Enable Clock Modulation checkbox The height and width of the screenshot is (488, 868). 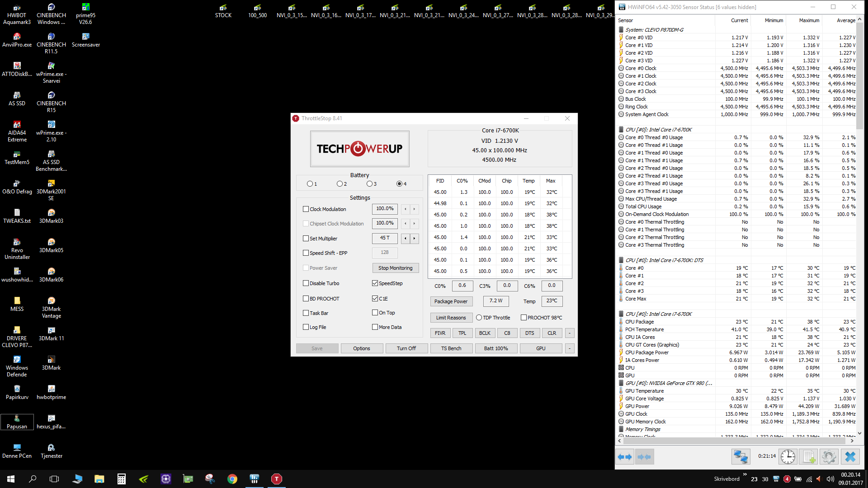point(306,209)
